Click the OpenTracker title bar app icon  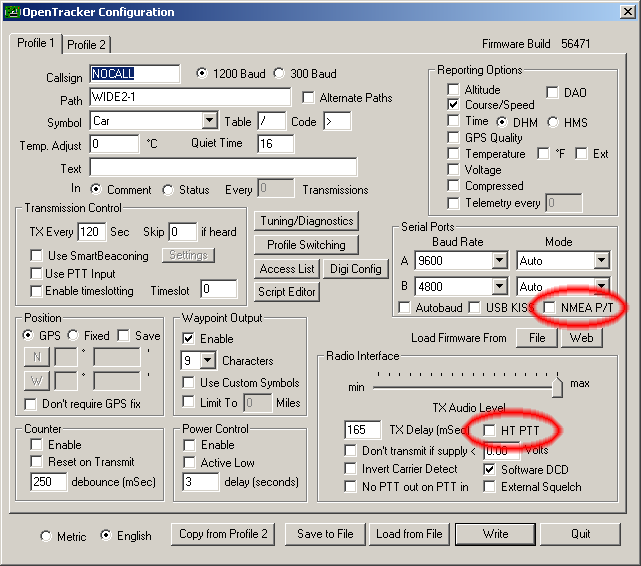12,12
